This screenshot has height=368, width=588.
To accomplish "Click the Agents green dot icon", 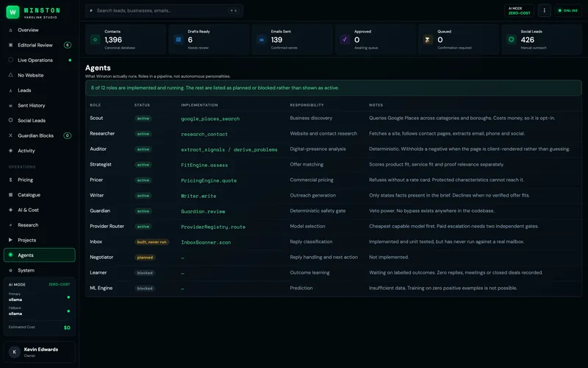I will 10,255.
